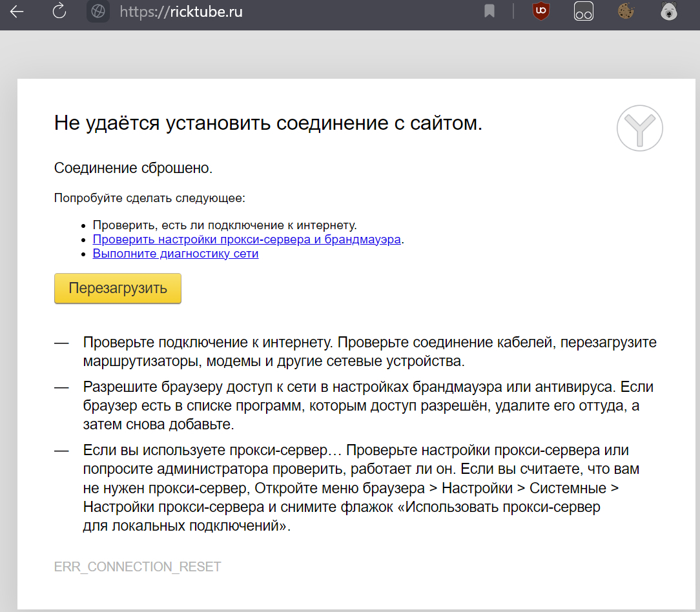Click the Yandex Browser logo on error page

click(639, 128)
